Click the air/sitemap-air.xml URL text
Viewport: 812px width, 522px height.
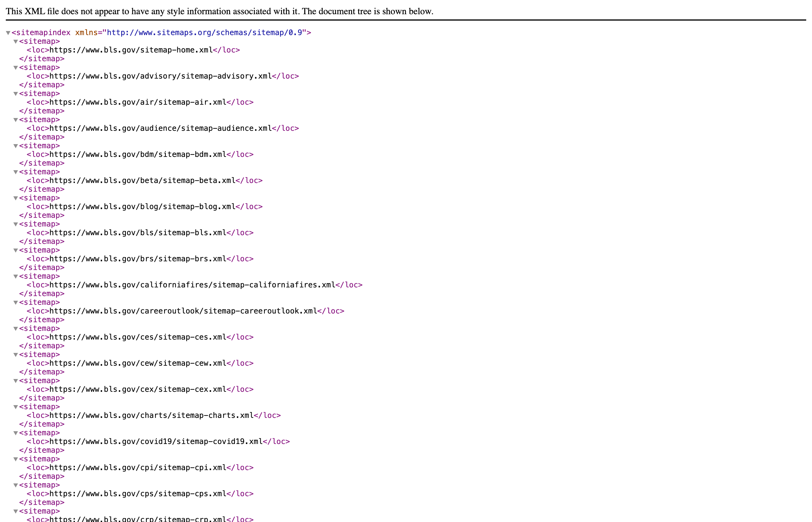138,102
